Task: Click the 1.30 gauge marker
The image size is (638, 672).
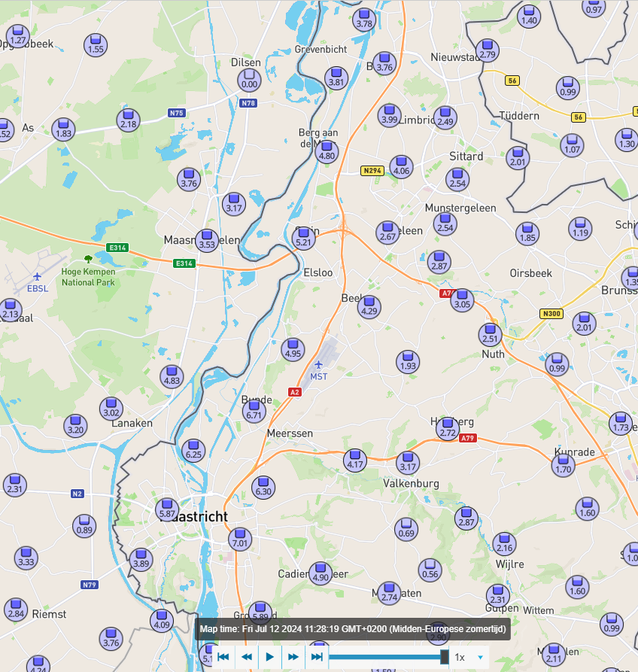Action: [627, 140]
